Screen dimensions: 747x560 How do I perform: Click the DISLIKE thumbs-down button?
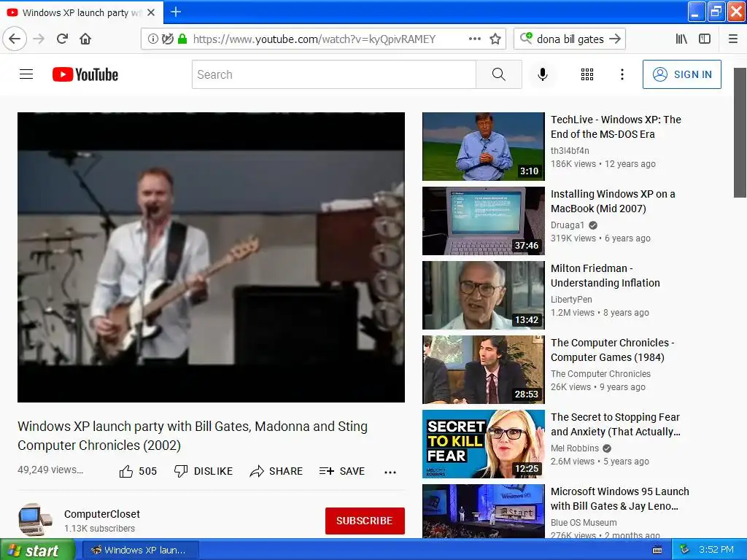pyautogui.click(x=204, y=471)
